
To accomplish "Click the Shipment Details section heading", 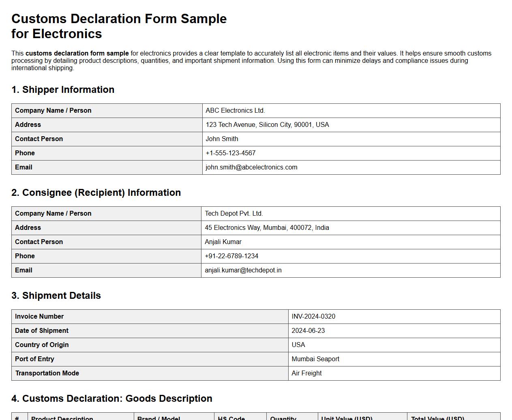I will point(57,296).
